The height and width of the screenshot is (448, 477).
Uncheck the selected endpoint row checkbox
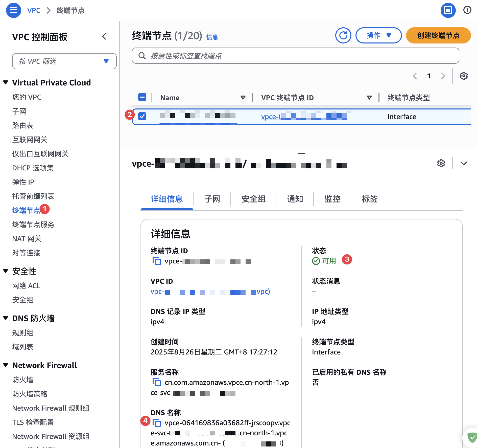coord(142,116)
